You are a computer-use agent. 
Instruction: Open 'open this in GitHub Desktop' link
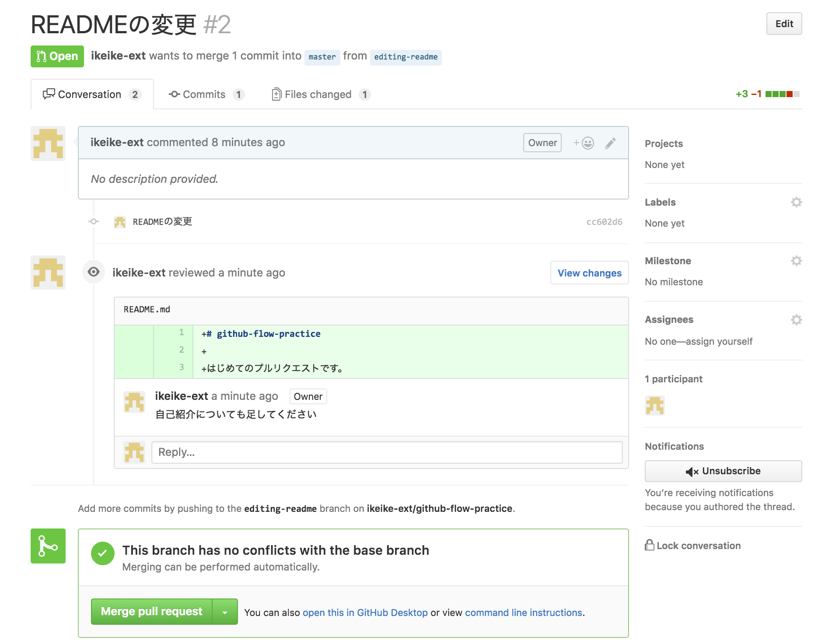365,612
